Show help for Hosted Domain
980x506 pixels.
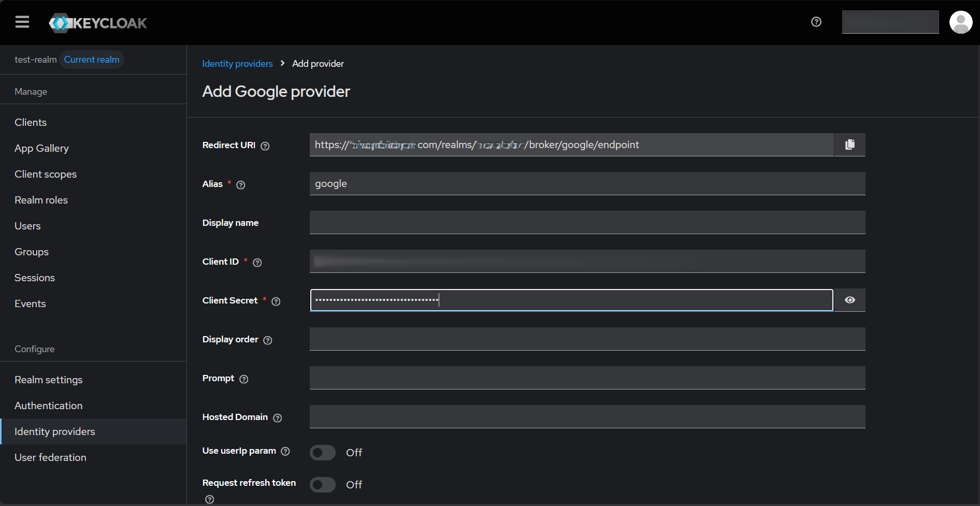click(x=278, y=418)
